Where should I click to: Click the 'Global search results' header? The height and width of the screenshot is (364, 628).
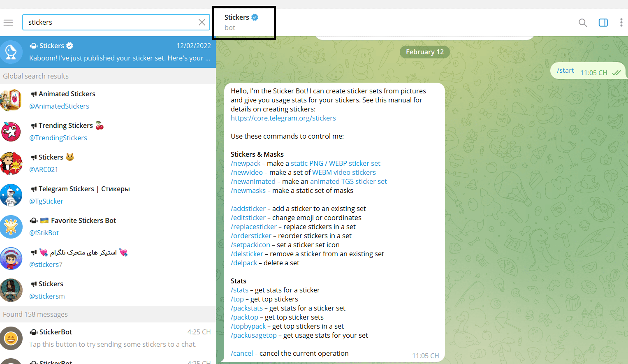[108, 76]
